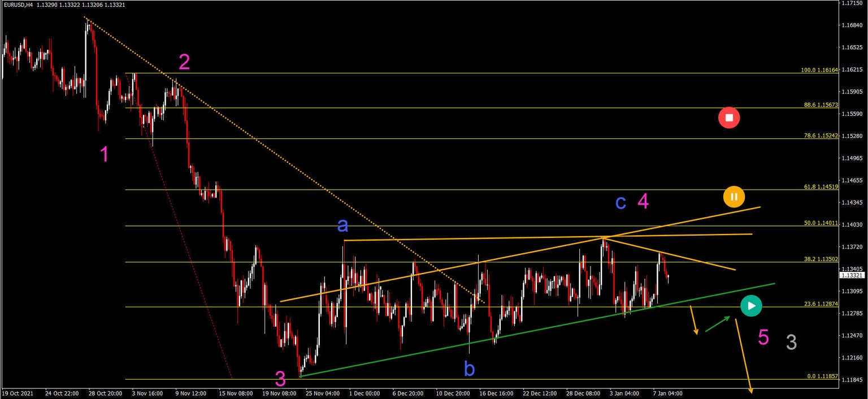Click the green ascending trendline

tap(509, 335)
